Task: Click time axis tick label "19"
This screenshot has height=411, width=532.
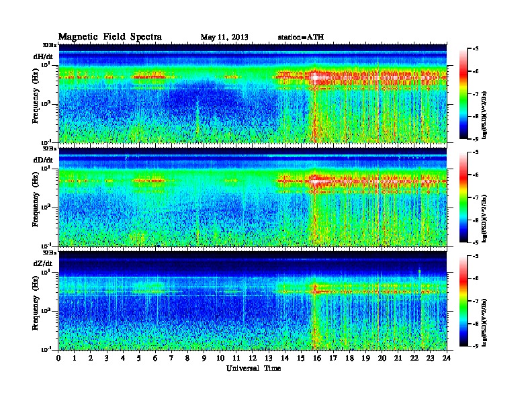Action: point(365,358)
